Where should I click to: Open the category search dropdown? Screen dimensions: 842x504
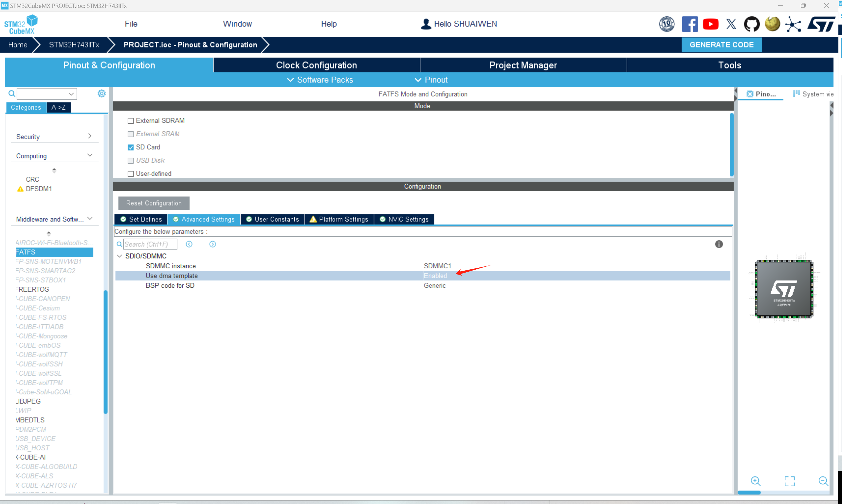click(x=71, y=94)
